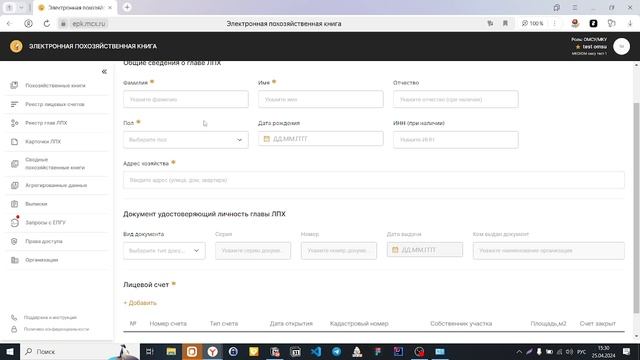Click calendar icon in Дата выдачи field
The width and height of the screenshot is (640, 360).
tap(395, 249)
